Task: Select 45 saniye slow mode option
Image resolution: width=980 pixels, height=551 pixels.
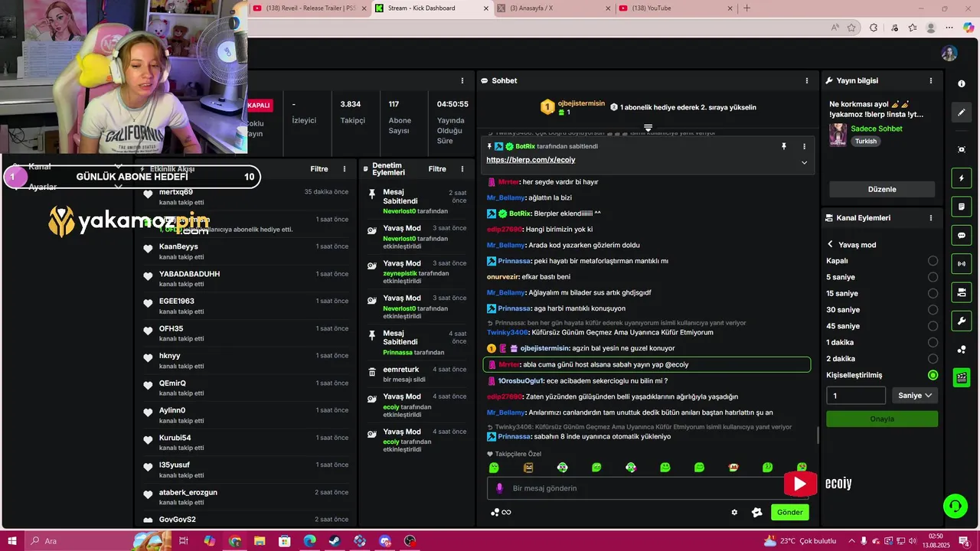Action: pyautogui.click(x=933, y=326)
